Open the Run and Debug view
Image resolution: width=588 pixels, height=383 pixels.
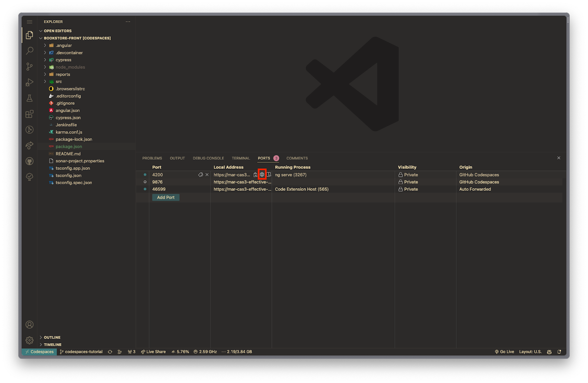click(x=29, y=82)
